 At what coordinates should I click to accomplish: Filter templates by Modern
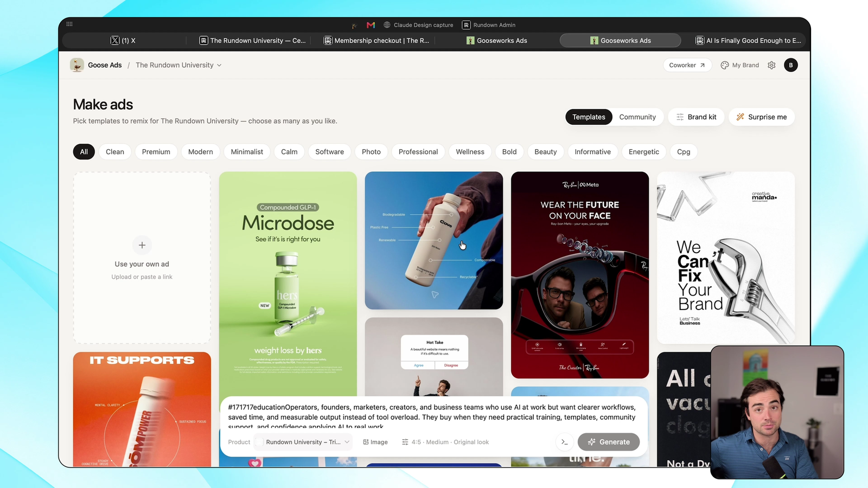(201, 152)
